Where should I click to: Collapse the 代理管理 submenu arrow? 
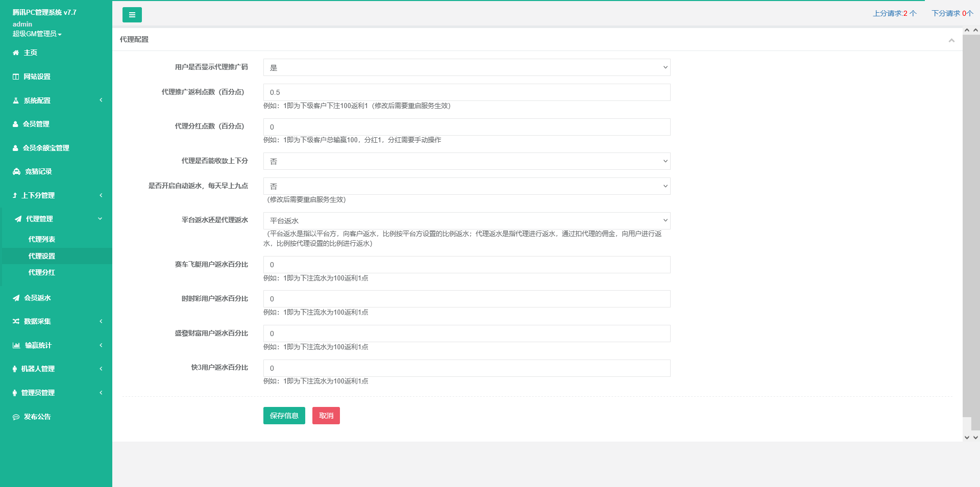(x=100, y=219)
